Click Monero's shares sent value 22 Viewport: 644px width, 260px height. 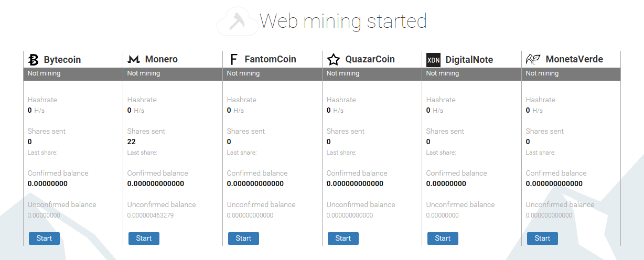[132, 142]
